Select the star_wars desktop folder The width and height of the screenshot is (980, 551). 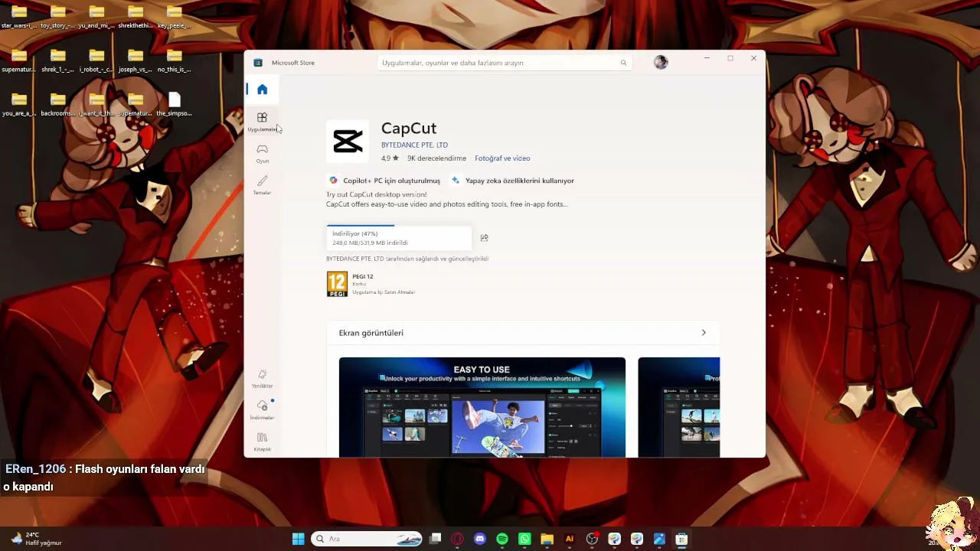pyautogui.click(x=19, y=17)
